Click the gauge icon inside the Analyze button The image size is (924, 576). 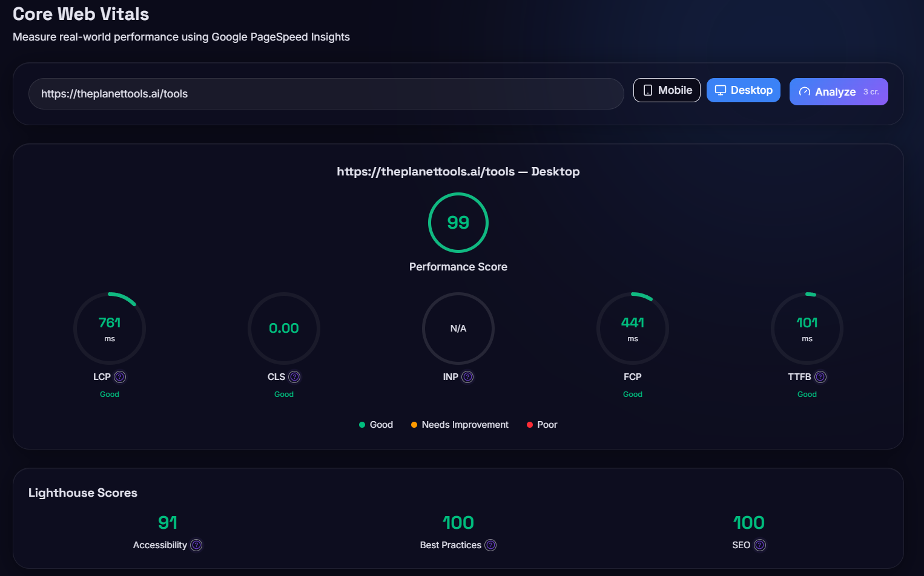click(x=805, y=91)
